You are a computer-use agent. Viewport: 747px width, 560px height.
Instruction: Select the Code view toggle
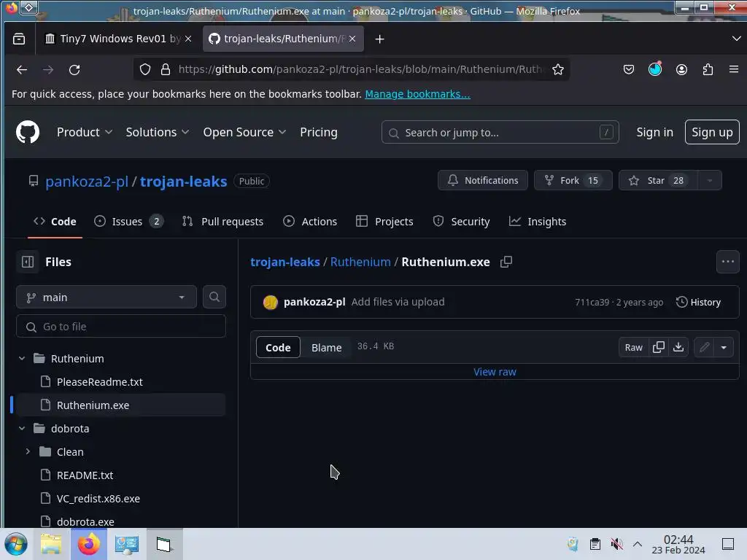point(278,347)
